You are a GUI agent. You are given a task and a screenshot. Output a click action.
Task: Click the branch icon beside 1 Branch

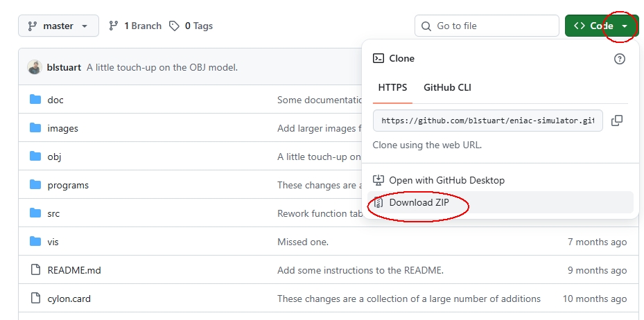pos(114,26)
